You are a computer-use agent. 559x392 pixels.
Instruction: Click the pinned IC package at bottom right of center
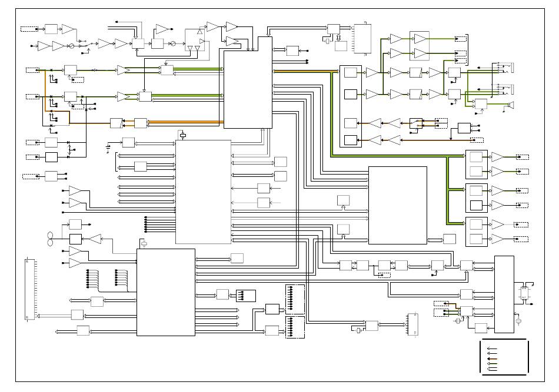(412, 324)
